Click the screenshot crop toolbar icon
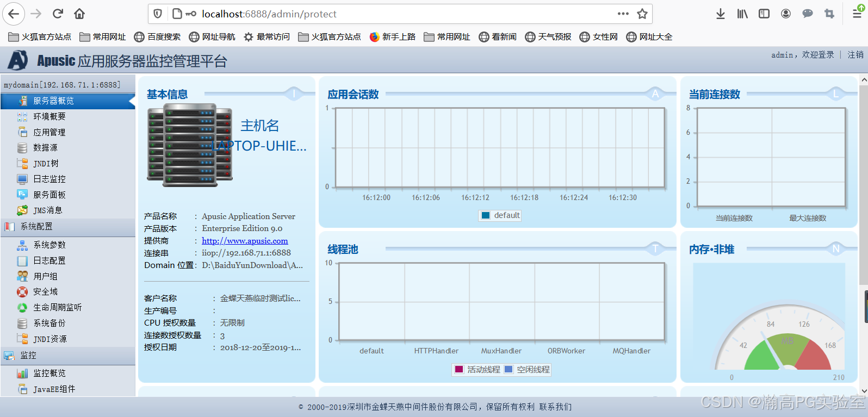 829,14
